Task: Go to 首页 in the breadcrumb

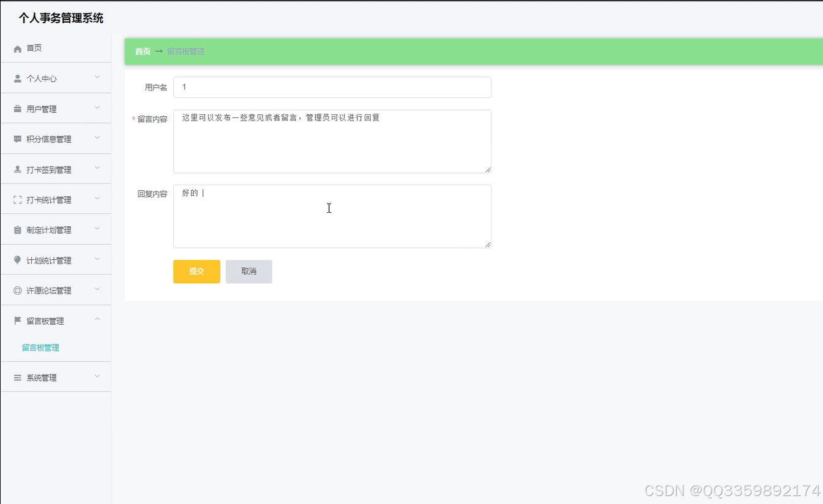Action: tap(143, 51)
